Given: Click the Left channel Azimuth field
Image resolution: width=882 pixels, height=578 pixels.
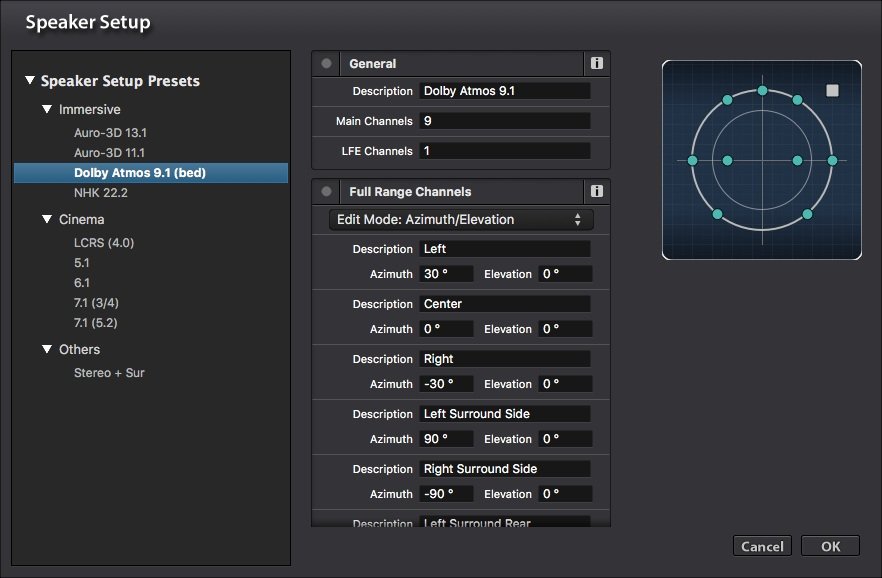Looking at the screenshot, I should tap(443, 274).
